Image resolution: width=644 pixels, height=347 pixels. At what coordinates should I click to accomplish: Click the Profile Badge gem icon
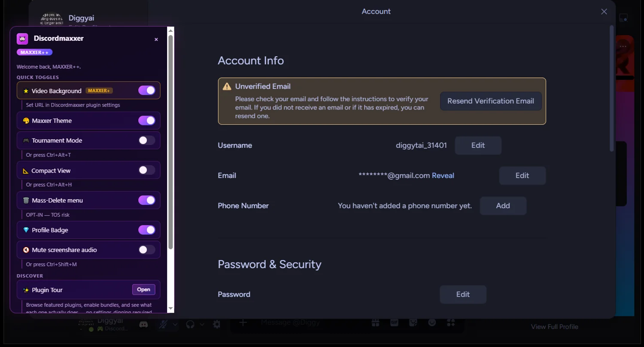26,230
